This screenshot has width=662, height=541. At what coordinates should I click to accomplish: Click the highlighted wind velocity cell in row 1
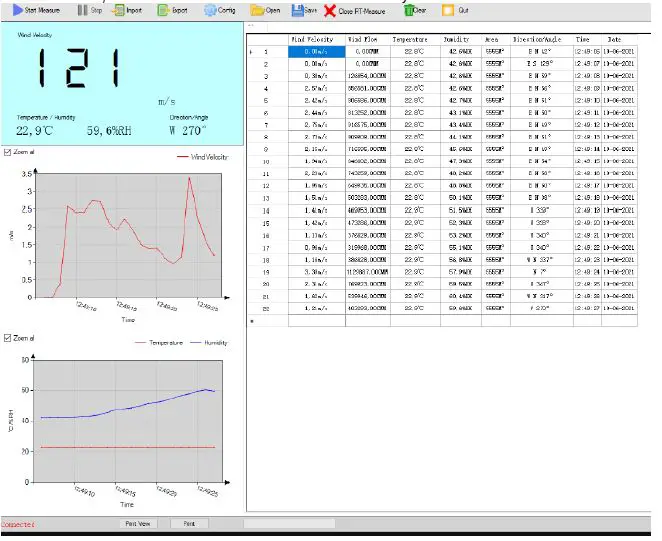coord(315,51)
